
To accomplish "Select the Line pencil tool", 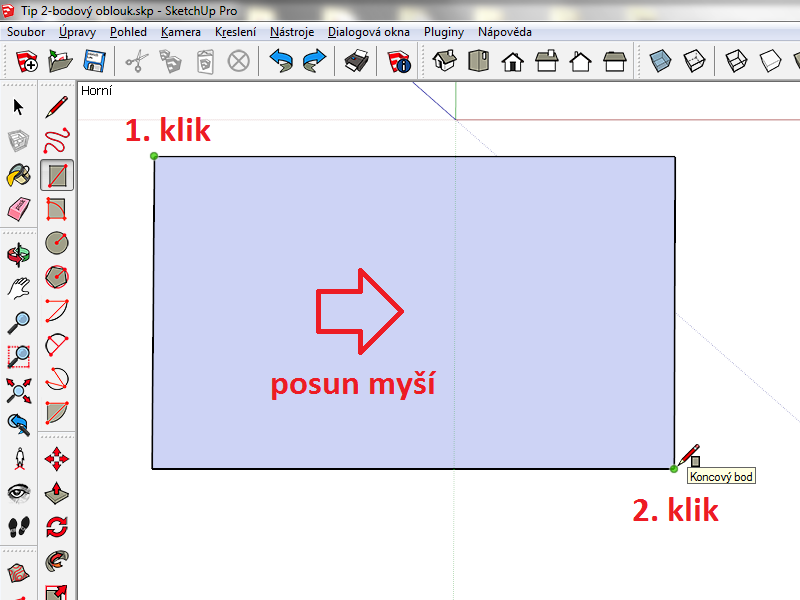I will coord(58,107).
